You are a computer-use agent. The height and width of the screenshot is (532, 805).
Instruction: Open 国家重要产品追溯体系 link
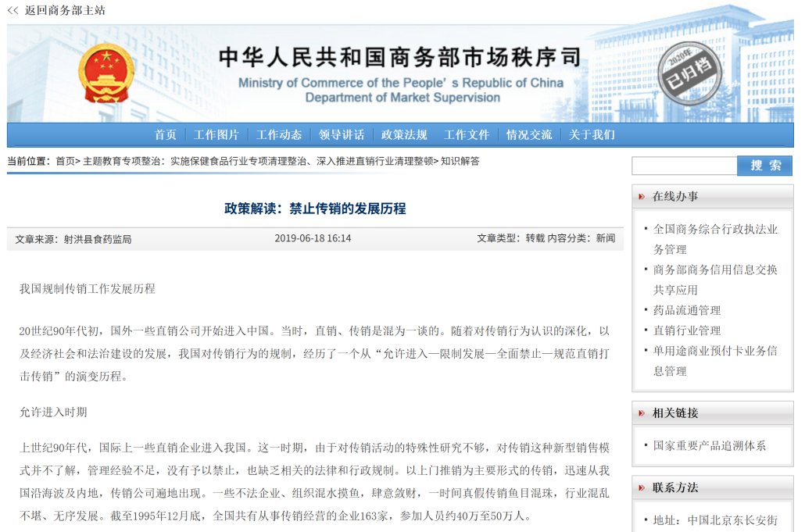pyautogui.click(x=710, y=446)
